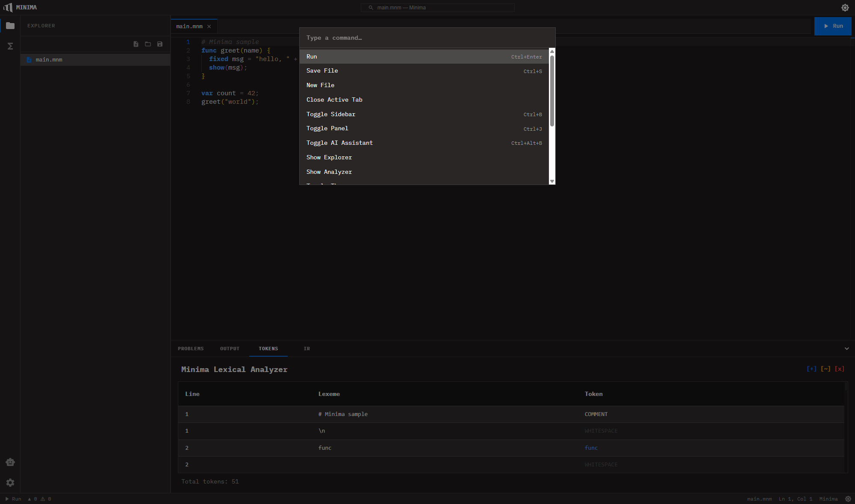Close the main.mnm editor tab
This screenshot has width=855, height=504.
point(209,26)
